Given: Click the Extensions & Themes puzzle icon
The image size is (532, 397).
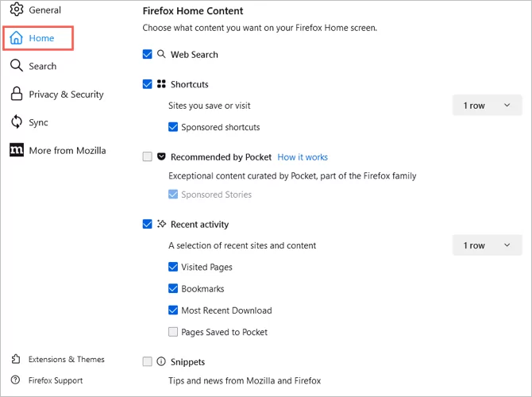Looking at the screenshot, I should (16, 359).
